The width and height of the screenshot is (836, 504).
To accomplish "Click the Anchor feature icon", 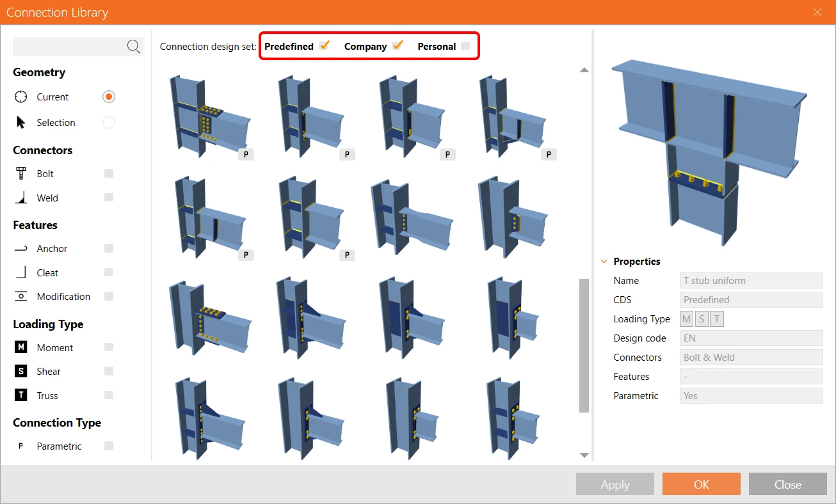I will tap(21, 248).
